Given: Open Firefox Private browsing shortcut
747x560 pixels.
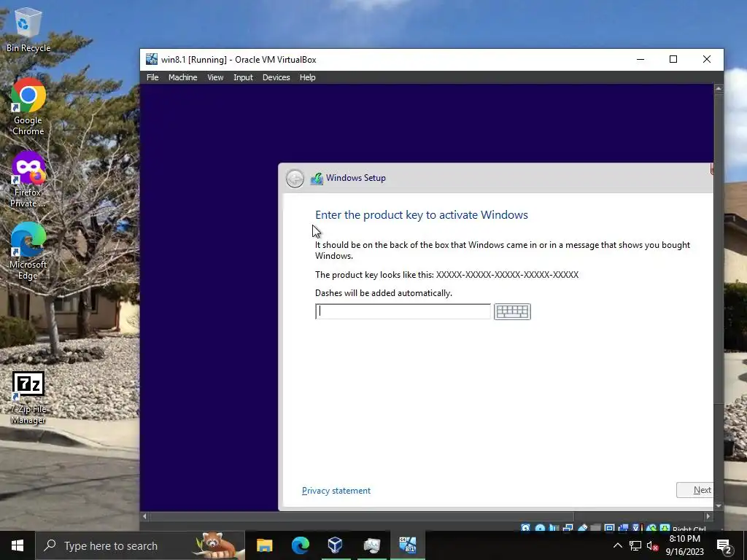Looking at the screenshot, I should point(28,179).
